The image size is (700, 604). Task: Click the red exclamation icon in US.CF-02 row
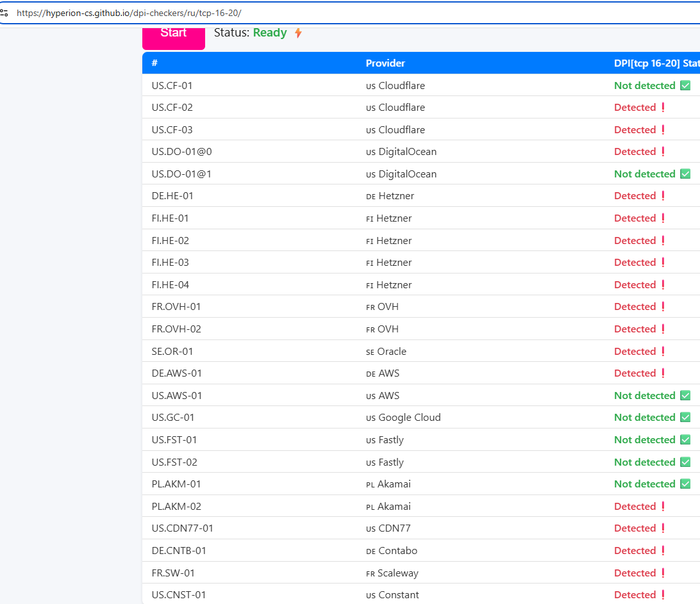tap(663, 108)
